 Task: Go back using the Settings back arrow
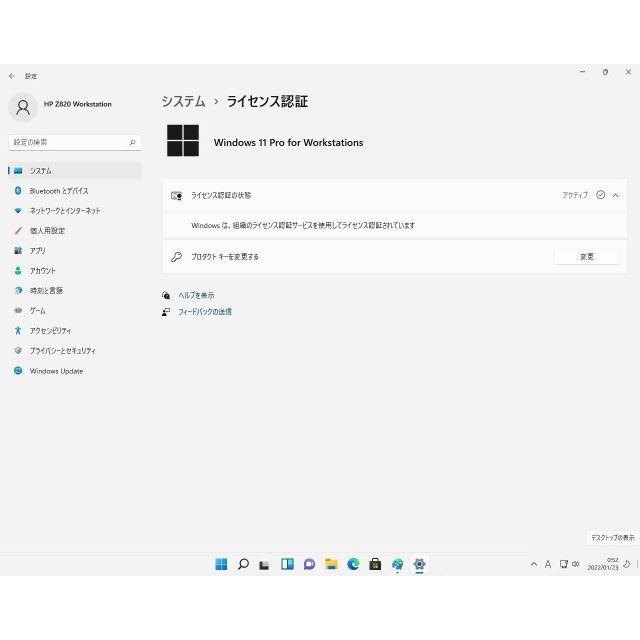point(12,76)
